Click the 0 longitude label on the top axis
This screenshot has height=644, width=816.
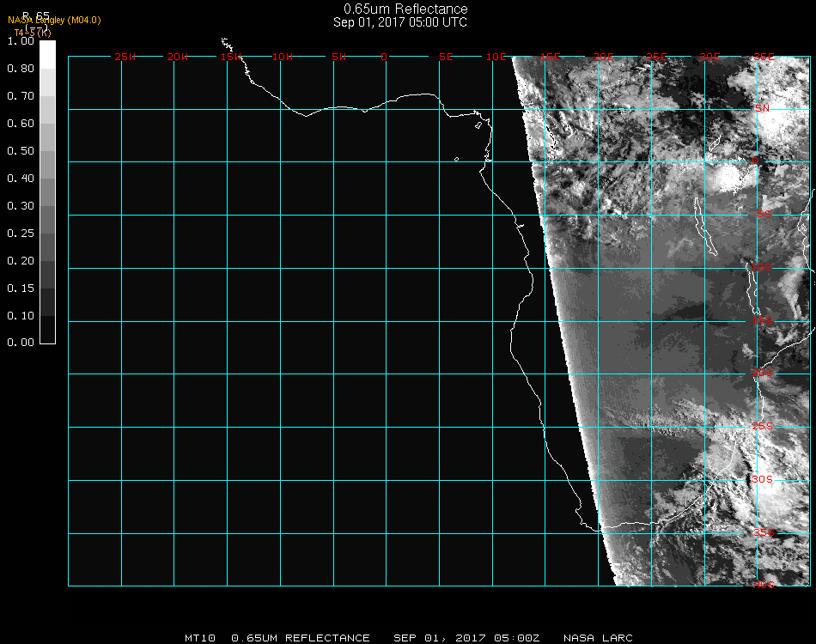tap(384, 57)
